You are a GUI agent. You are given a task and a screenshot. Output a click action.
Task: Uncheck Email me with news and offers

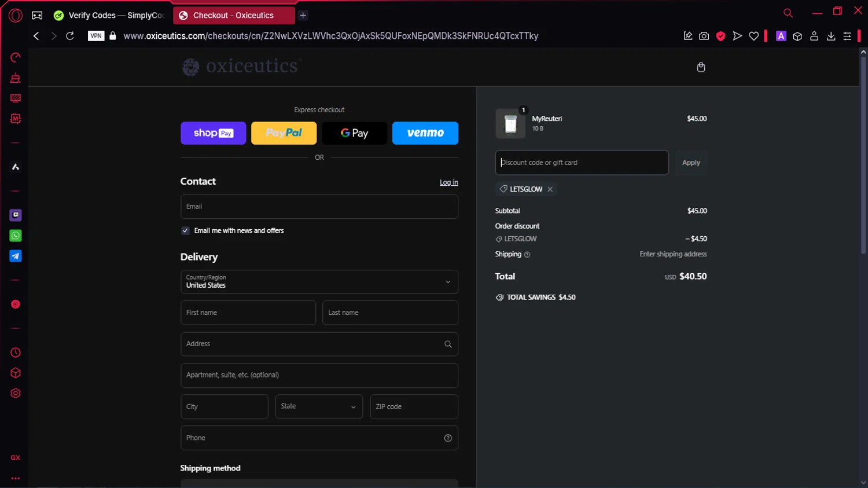(x=185, y=230)
